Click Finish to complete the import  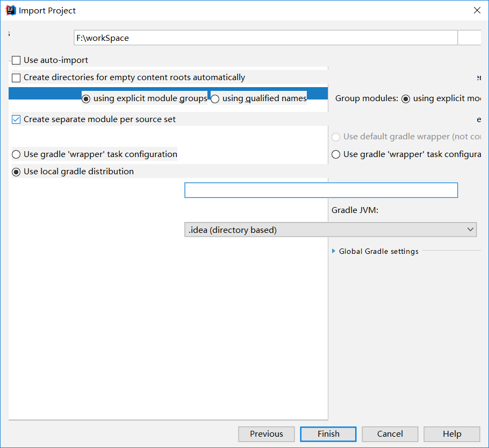coord(328,434)
